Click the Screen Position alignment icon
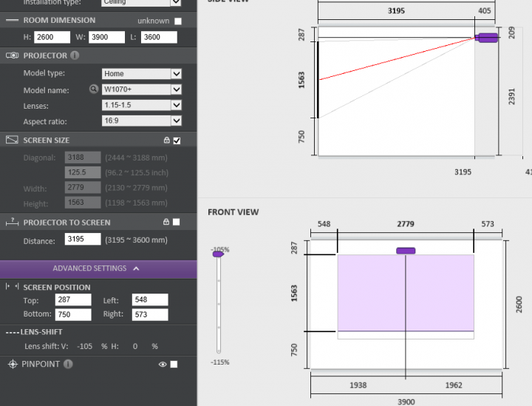Screen dimensions: 532x406 pos(13,287)
